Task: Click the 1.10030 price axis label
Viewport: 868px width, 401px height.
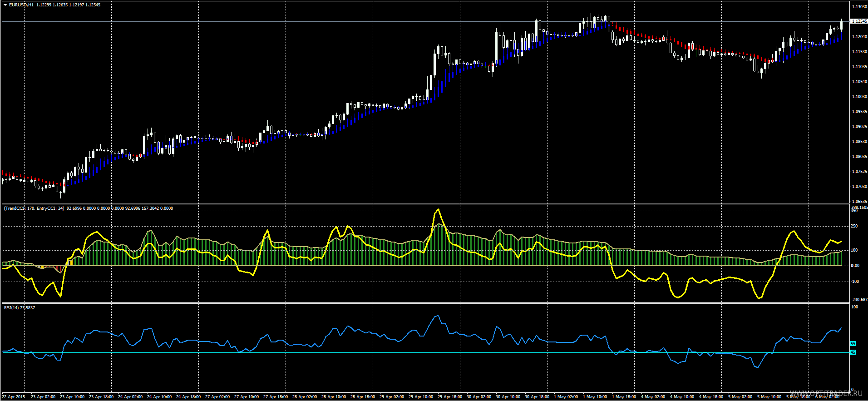Action: (860, 97)
